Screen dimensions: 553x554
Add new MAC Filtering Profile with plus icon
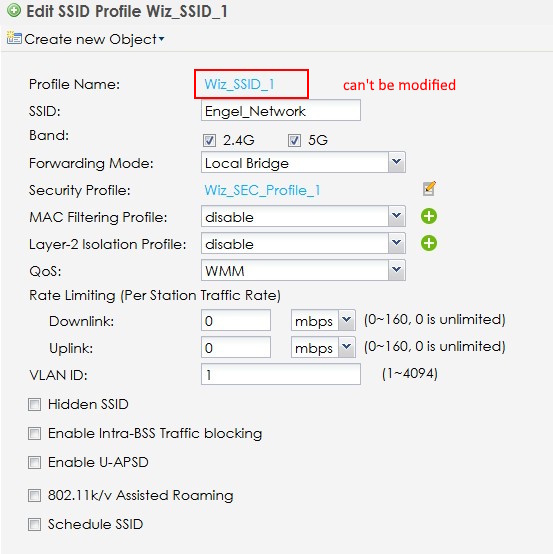(429, 216)
